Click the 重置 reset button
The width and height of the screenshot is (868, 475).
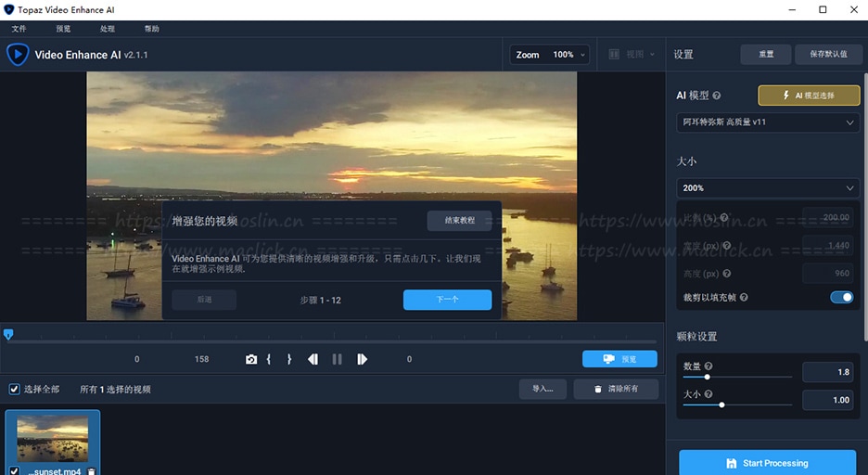pos(766,54)
